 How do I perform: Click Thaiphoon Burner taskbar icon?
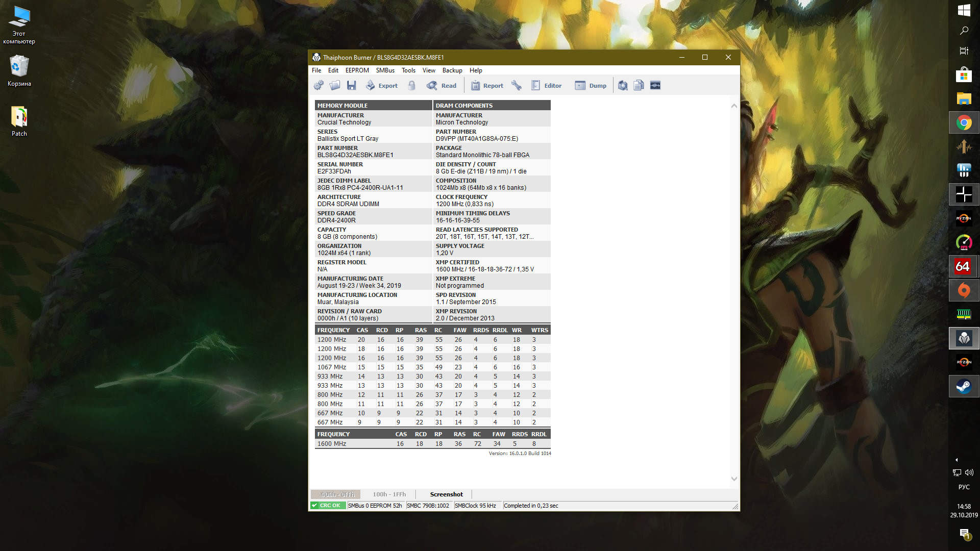[964, 338]
